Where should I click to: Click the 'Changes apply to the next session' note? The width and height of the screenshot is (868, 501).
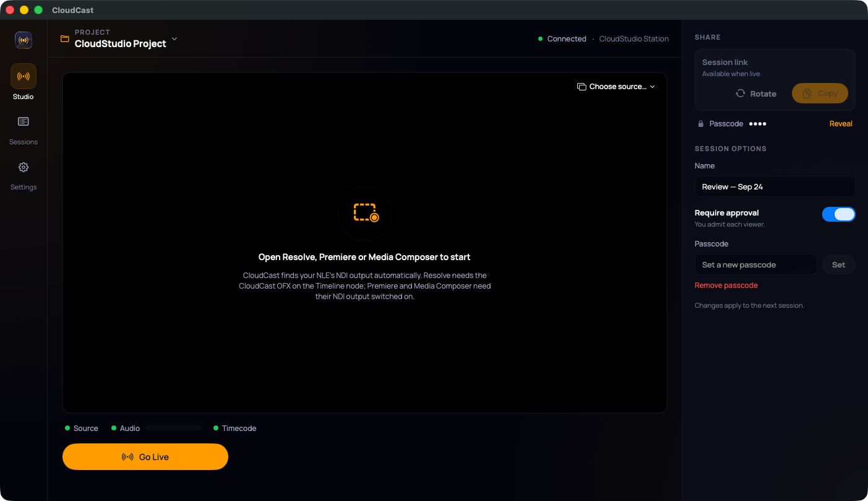click(749, 305)
